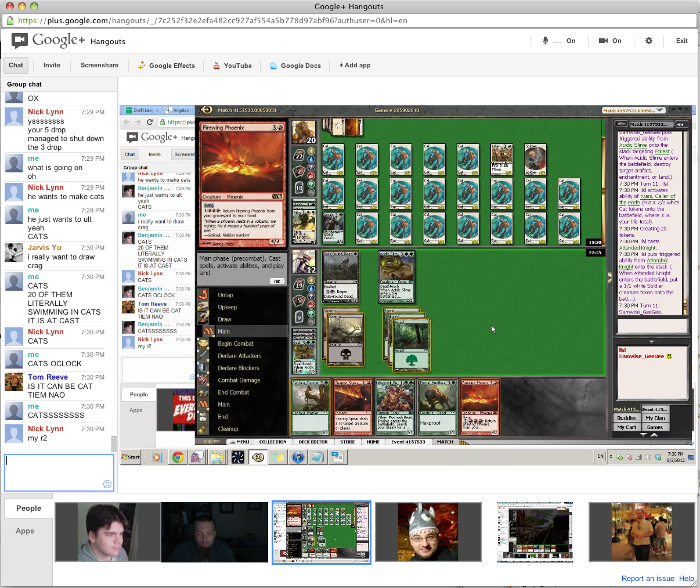Viewport: 700px width, 588px height.
Task: Invite people to the hangout
Action: click(x=52, y=65)
